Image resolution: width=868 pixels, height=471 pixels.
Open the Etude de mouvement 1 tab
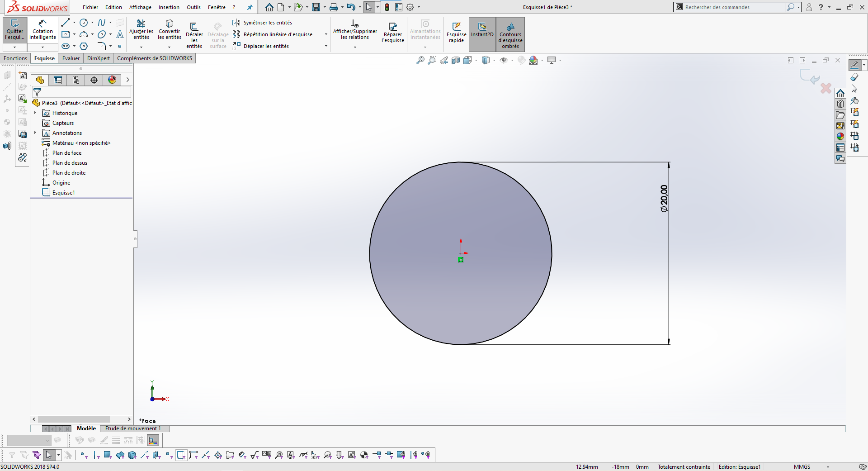click(x=133, y=428)
